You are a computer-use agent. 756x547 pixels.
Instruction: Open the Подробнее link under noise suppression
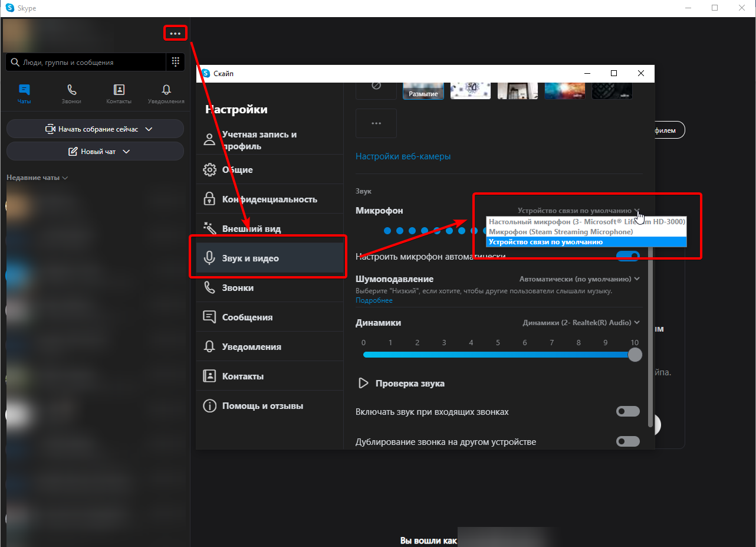point(374,300)
